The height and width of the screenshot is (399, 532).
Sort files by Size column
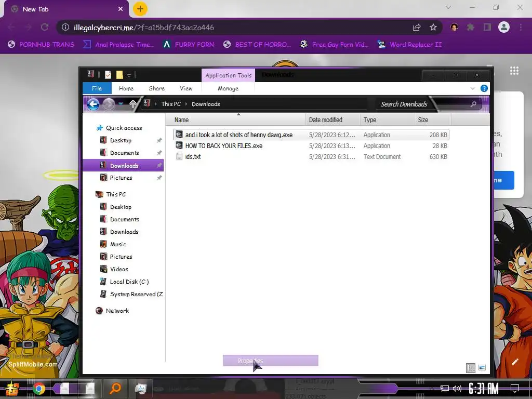(x=433, y=120)
